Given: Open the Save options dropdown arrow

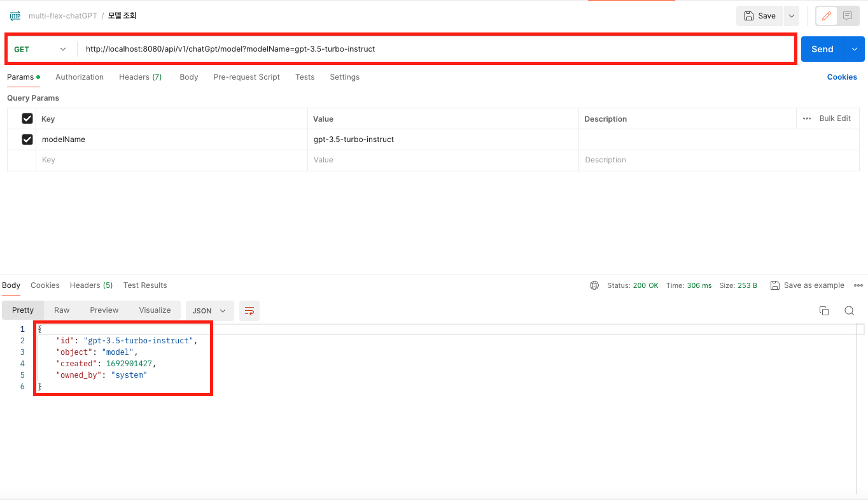Looking at the screenshot, I should click(791, 16).
